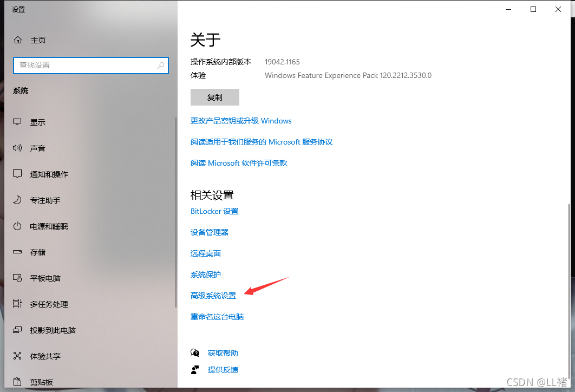The width and height of the screenshot is (575, 392).
Task: Click the 复制 (Copy) button
Action: pos(214,97)
